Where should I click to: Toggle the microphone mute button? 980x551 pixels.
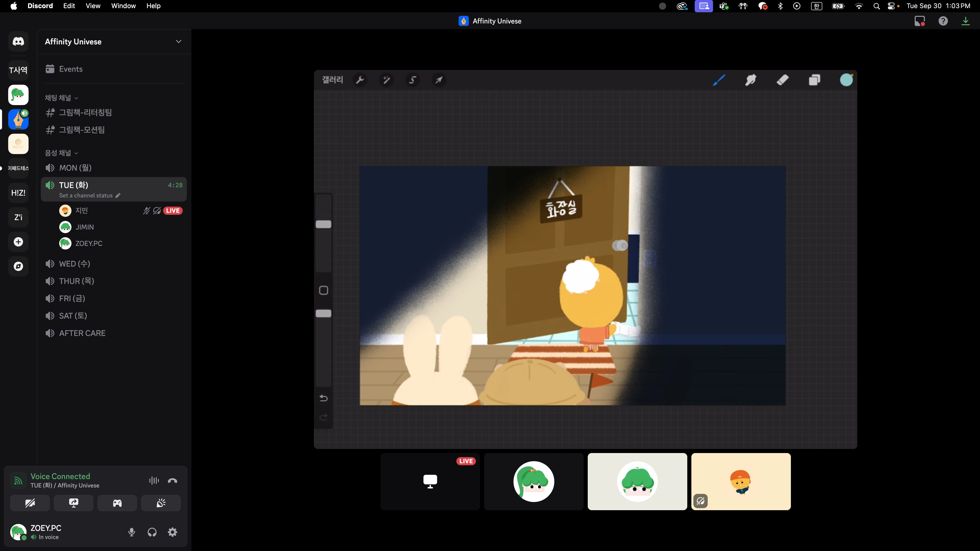pos(132,532)
